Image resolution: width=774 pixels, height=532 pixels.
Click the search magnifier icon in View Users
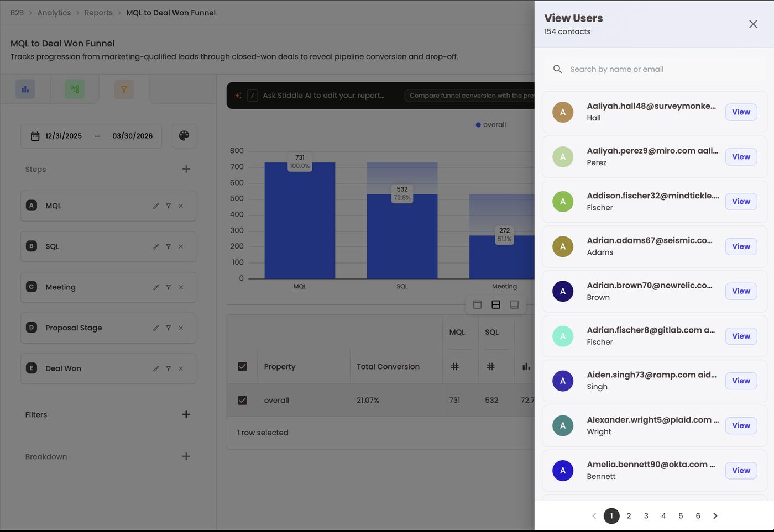coord(558,69)
